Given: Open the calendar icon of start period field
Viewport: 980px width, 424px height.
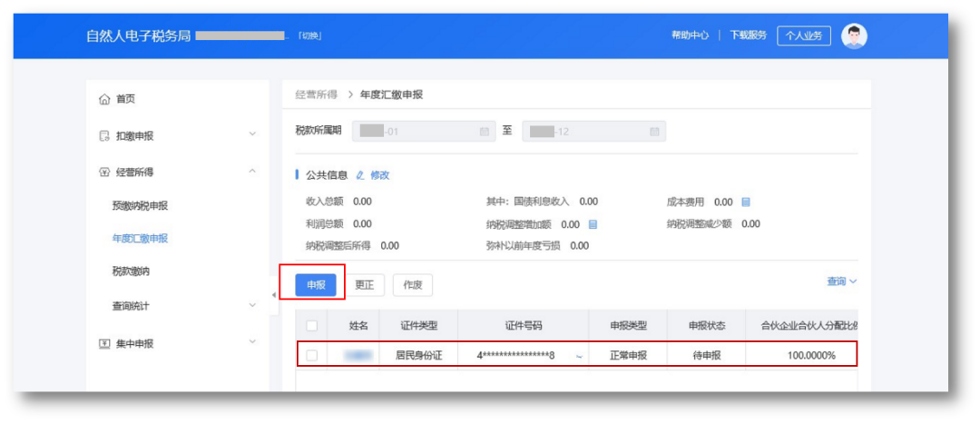Looking at the screenshot, I should (484, 132).
